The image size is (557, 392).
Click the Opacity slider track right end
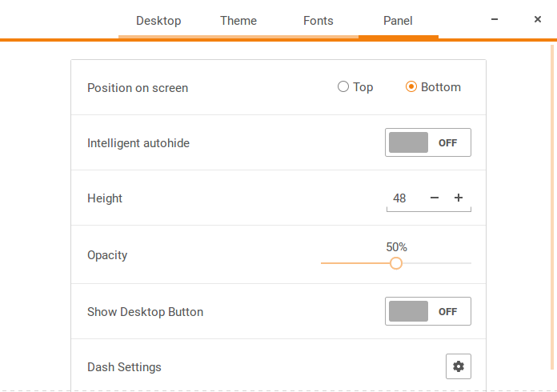tap(469, 263)
